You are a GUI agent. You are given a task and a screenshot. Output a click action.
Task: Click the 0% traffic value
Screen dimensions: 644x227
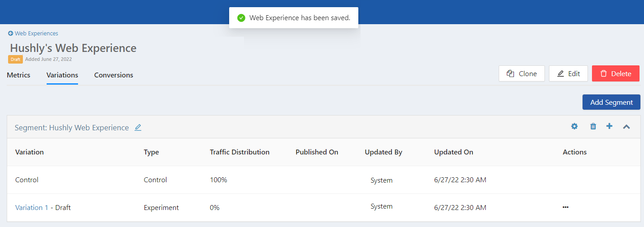point(215,208)
